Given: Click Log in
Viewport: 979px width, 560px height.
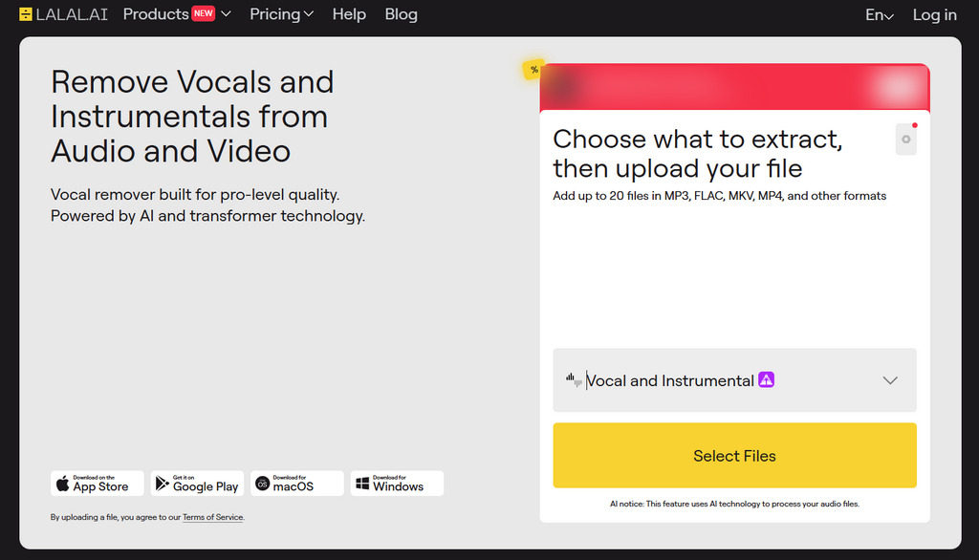Looking at the screenshot, I should click(935, 15).
